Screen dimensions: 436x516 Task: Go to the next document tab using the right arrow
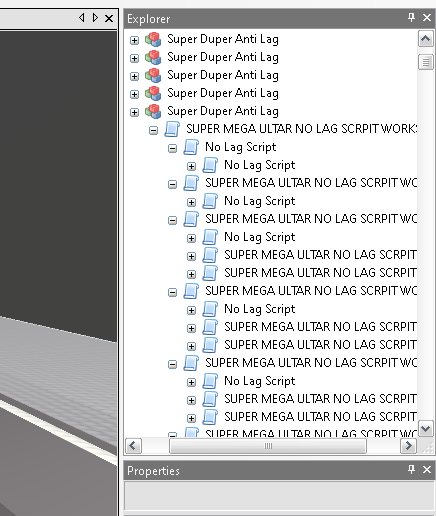click(x=95, y=17)
